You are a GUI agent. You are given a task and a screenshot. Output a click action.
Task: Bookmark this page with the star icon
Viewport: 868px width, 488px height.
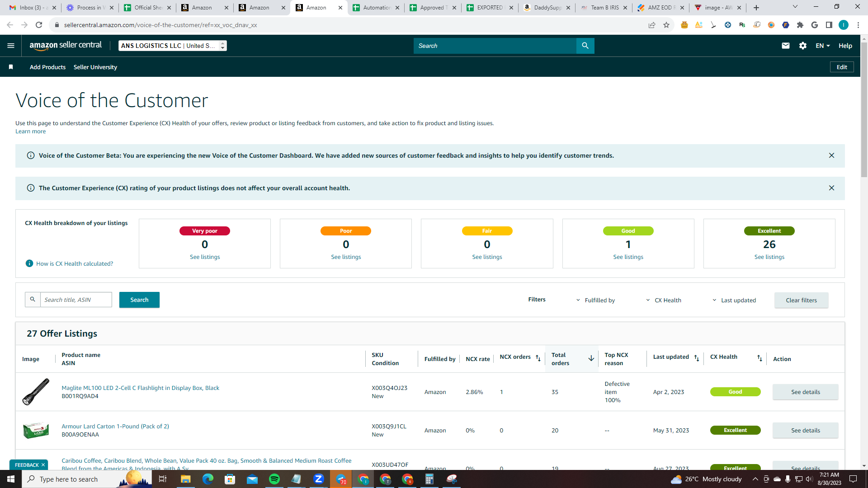666,25
